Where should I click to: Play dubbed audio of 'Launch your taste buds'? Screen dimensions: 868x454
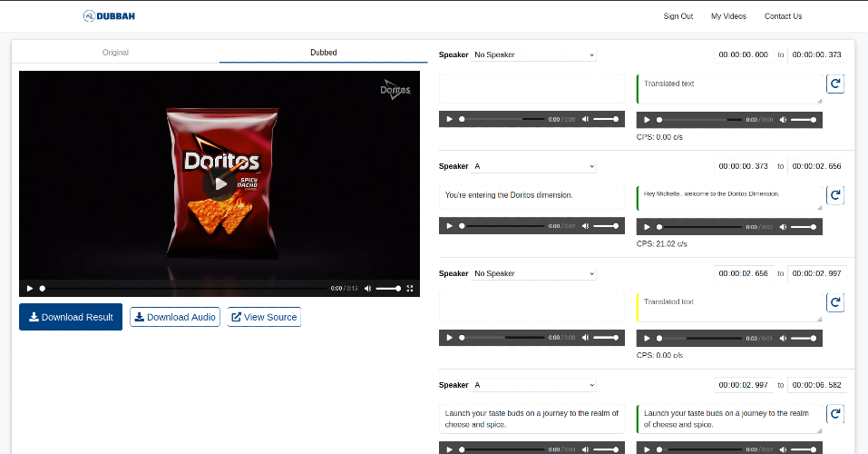click(x=647, y=449)
